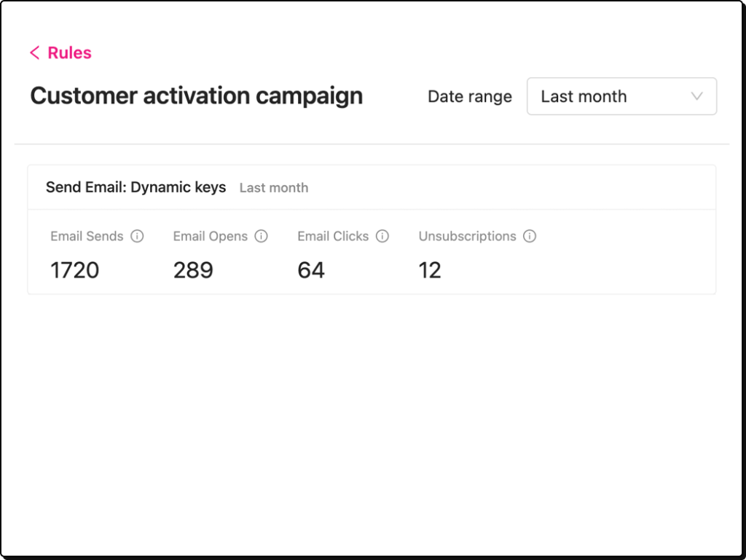Select the Unsubscriptions value 12
Screen dimensions: 746x560
(430, 270)
